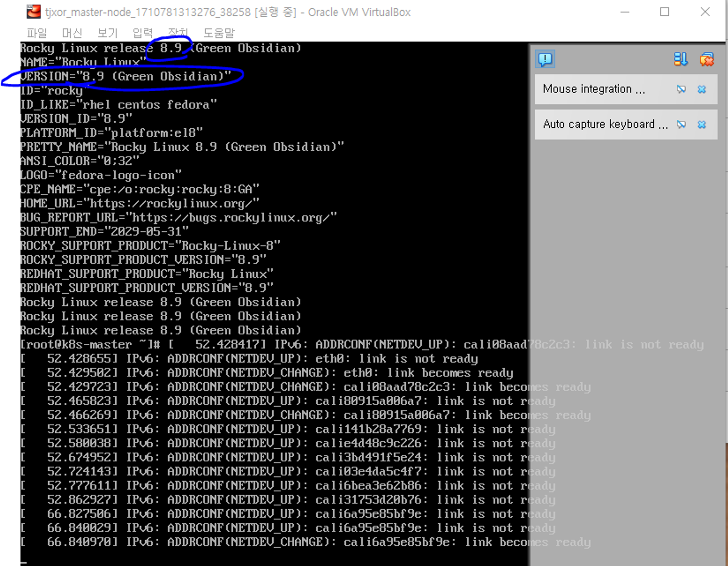The height and width of the screenshot is (566, 728).
Task: Click the PRETTY_NAME terminal line
Action: [x=182, y=147]
